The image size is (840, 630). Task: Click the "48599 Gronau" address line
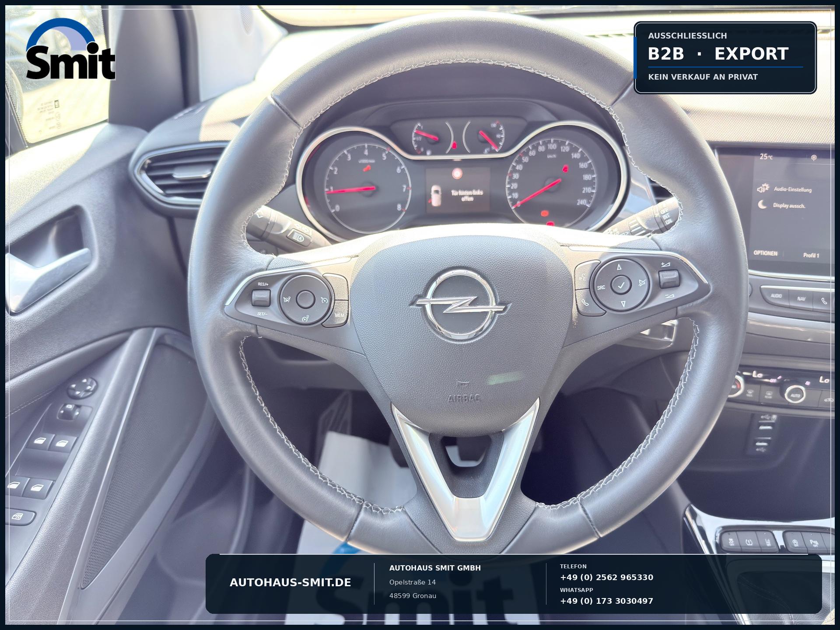(x=413, y=595)
